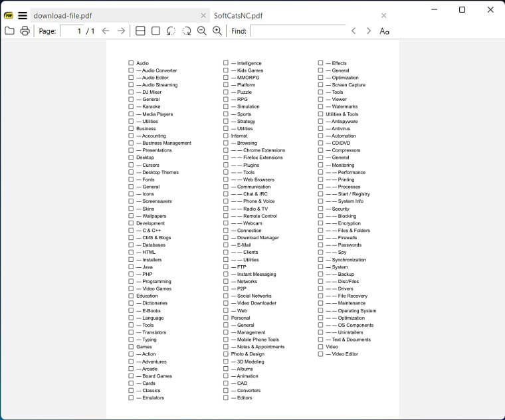The image size is (505, 420).
Task: Click the 'Notes & Appointments' text
Action: 261,346
